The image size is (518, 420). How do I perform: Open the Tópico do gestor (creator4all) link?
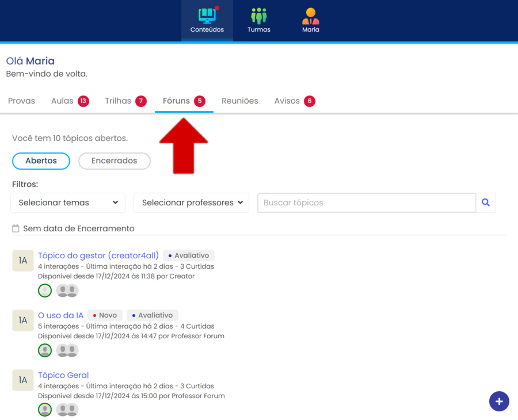pyautogui.click(x=98, y=255)
